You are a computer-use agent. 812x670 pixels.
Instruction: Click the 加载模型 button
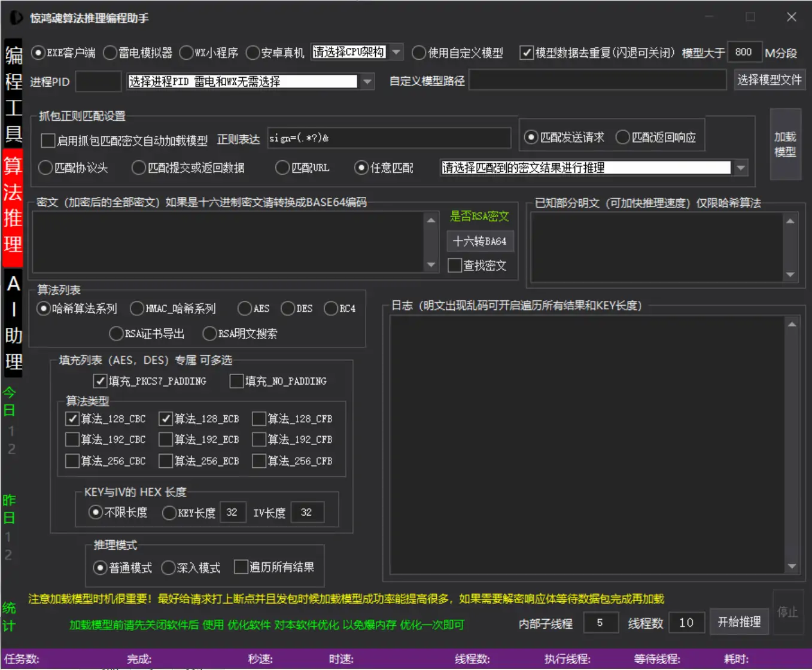click(785, 144)
